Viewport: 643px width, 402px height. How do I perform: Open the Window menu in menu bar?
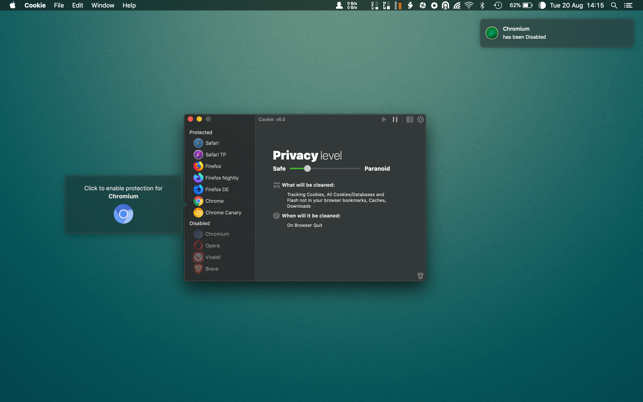pyautogui.click(x=102, y=5)
